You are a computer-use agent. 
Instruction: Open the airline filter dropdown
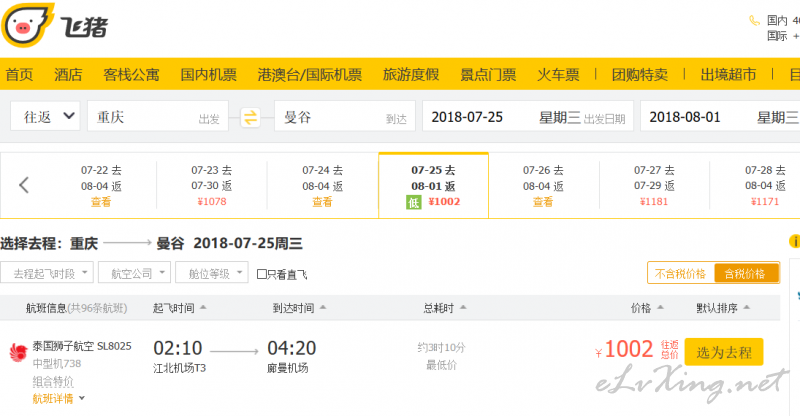coord(134,273)
